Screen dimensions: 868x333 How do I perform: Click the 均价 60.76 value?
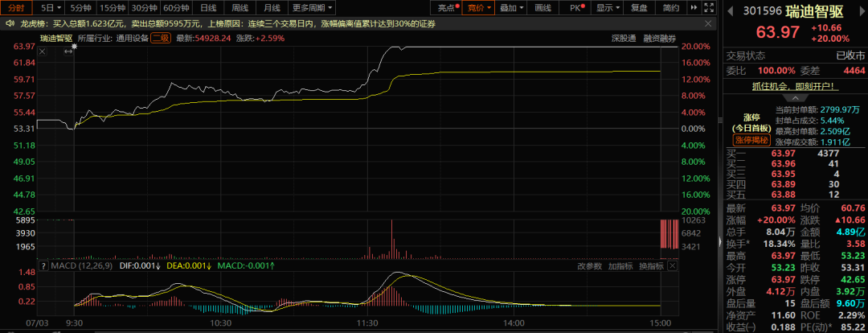click(x=854, y=208)
